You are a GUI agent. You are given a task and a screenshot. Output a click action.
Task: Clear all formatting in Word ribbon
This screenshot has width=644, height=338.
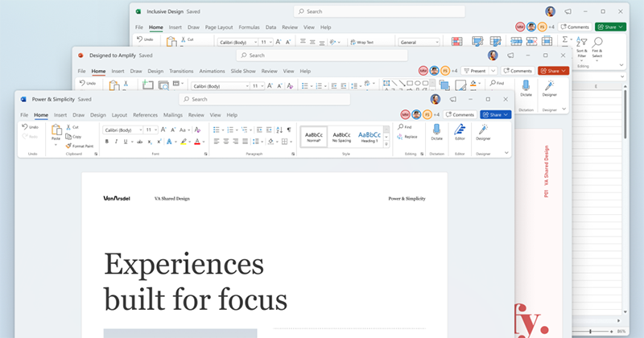(x=197, y=130)
